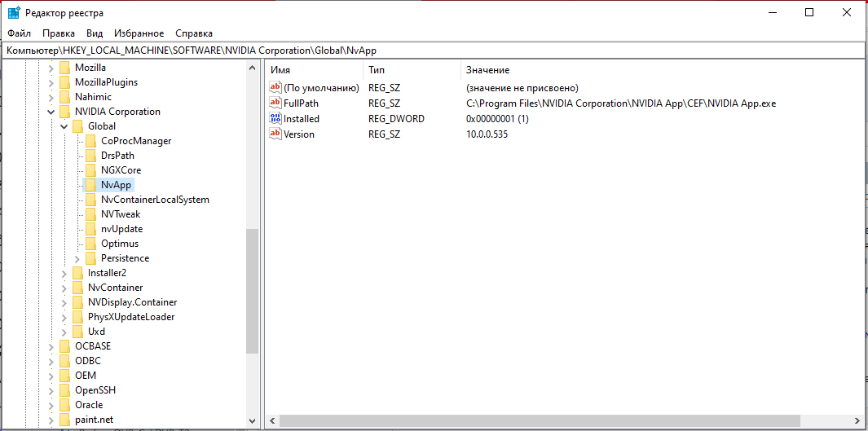This screenshot has height=431, width=868.
Task: Click the tree pane scroll-down arrow
Action: tap(253, 420)
